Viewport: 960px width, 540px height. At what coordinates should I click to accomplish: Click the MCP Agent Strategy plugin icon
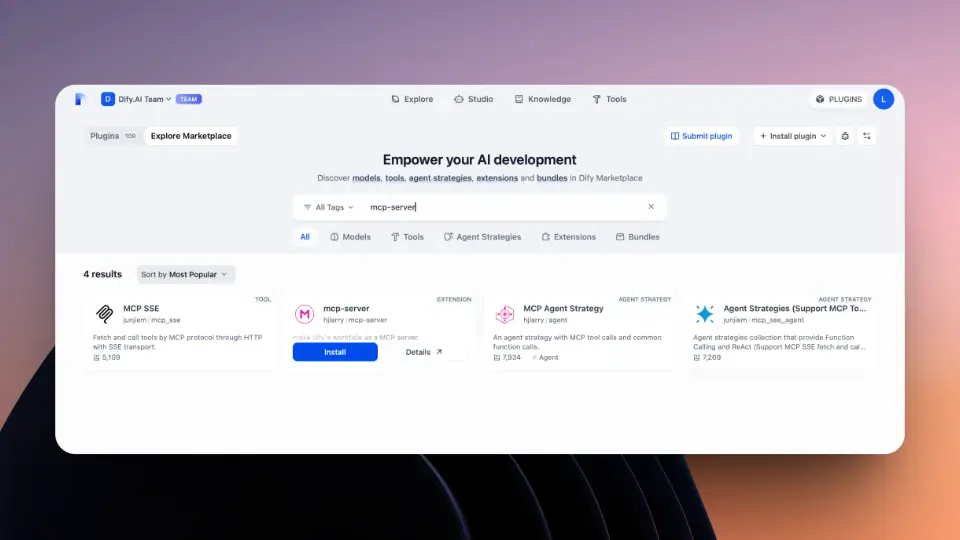505,314
